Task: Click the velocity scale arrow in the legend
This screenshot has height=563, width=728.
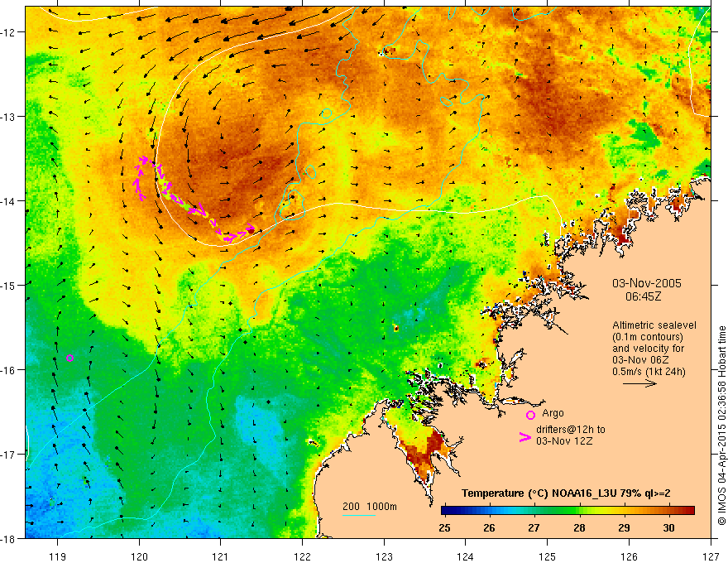Action: 639,383
